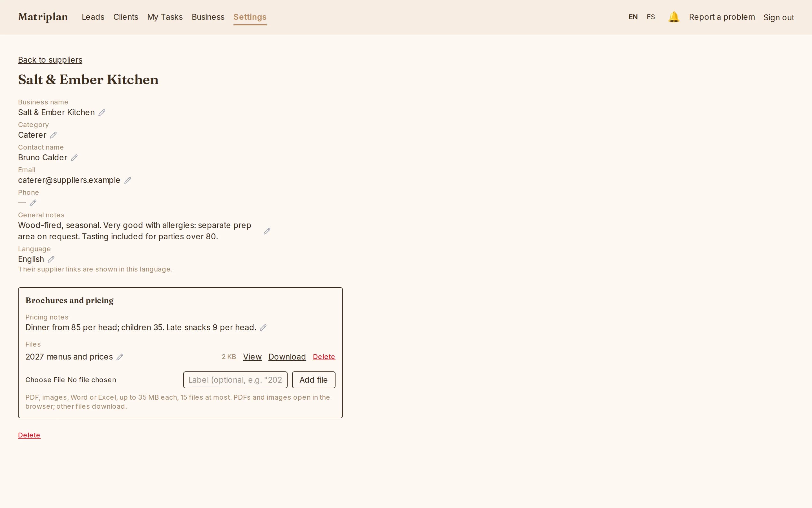
Task: Edit the English language setting
Action: [x=51, y=259]
